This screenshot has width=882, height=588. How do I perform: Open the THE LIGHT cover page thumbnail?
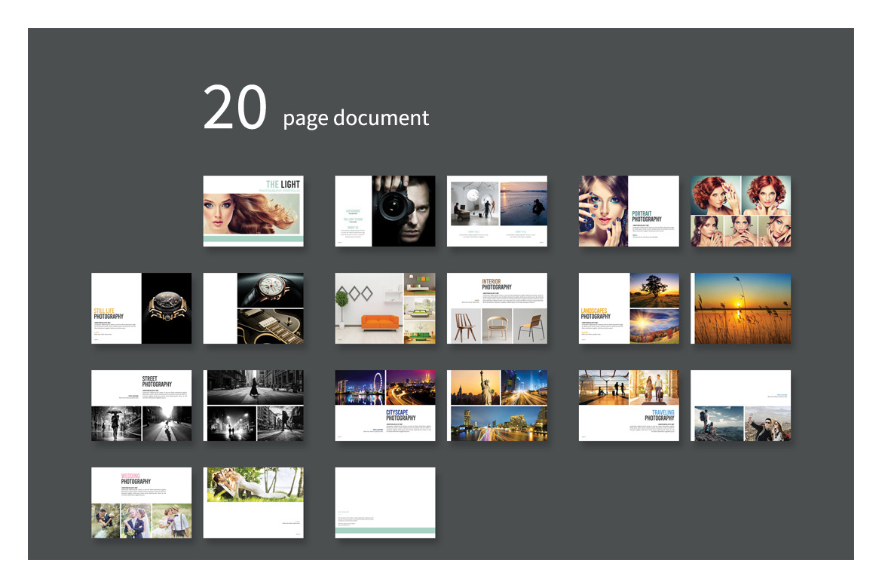255,211
